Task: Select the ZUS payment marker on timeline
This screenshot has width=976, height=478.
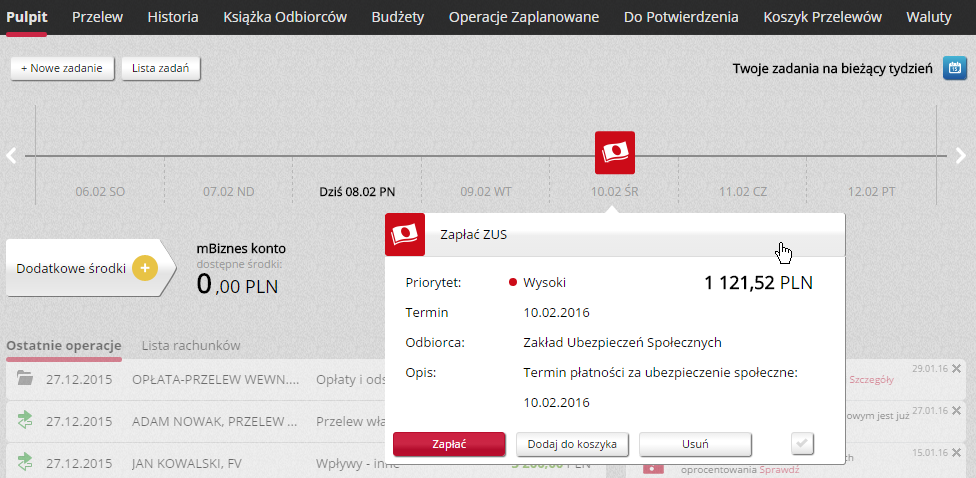Action: 615,152
